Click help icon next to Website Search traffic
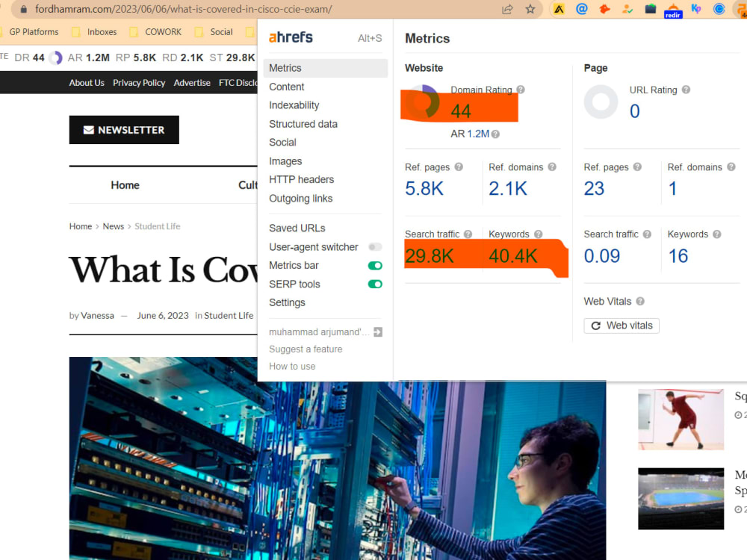Screen dimensions: 747x560 point(468,234)
